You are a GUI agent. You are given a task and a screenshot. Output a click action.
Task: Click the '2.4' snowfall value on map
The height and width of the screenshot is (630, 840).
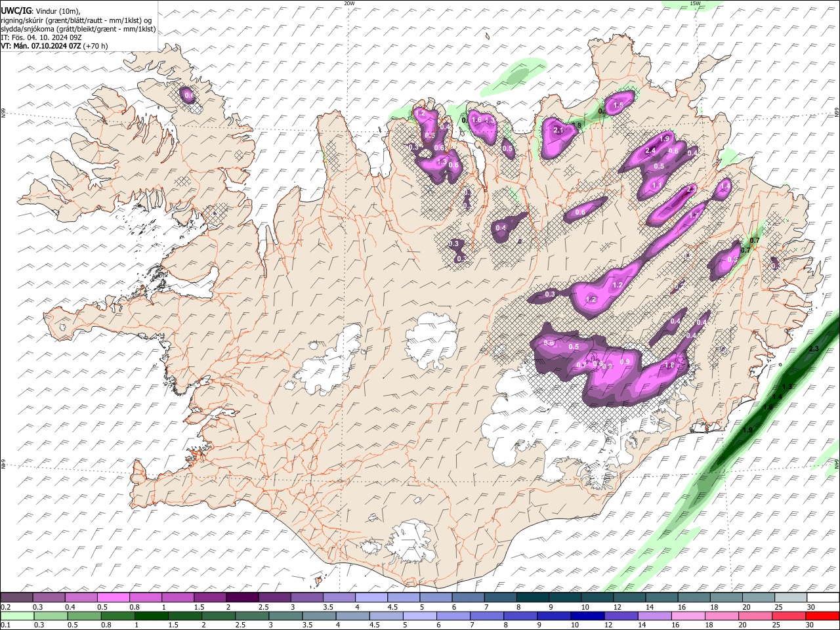coord(651,151)
